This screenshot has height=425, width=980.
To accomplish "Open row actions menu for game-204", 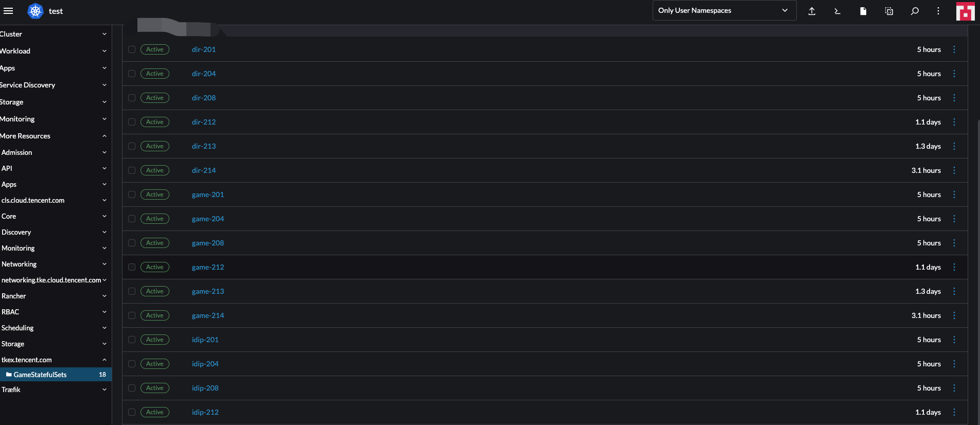I will coord(954,219).
